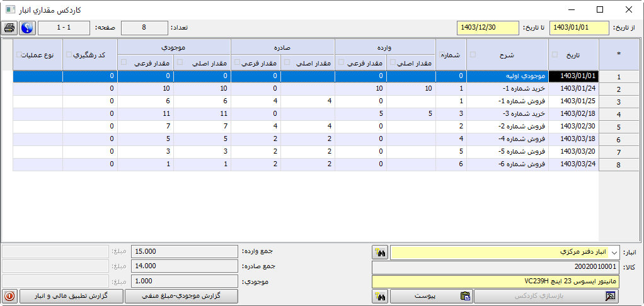The width and height of the screenshot is (644, 306).
Task: Click the description cell فروش شماره 6-
Action: pos(507,165)
